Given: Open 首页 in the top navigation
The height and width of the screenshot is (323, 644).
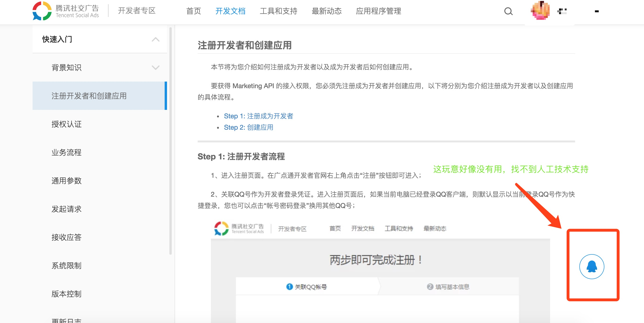Looking at the screenshot, I should click(193, 11).
